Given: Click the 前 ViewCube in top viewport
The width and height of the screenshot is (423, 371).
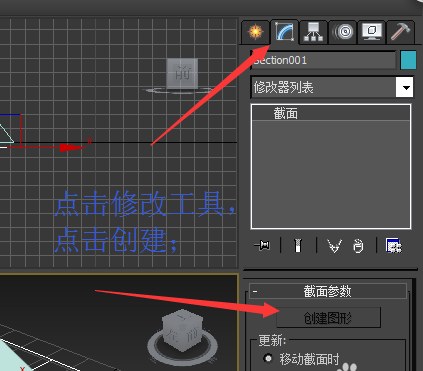Looking at the screenshot, I should 182,74.
